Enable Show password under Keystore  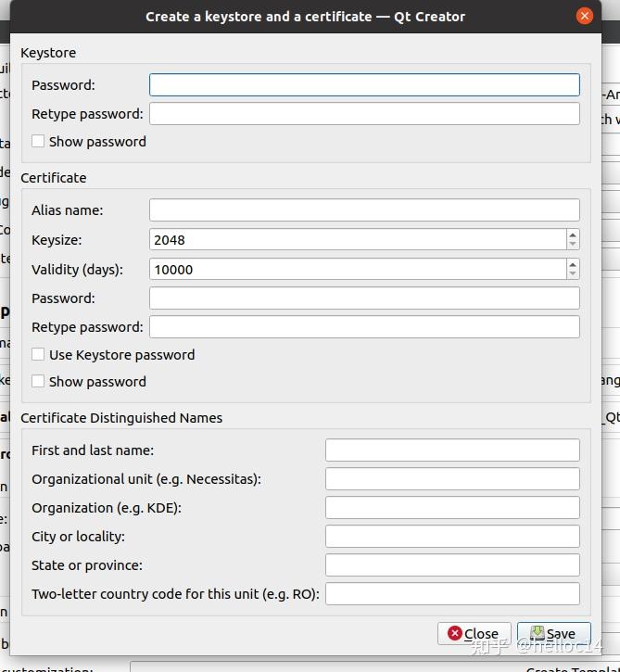(x=38, y=142)
